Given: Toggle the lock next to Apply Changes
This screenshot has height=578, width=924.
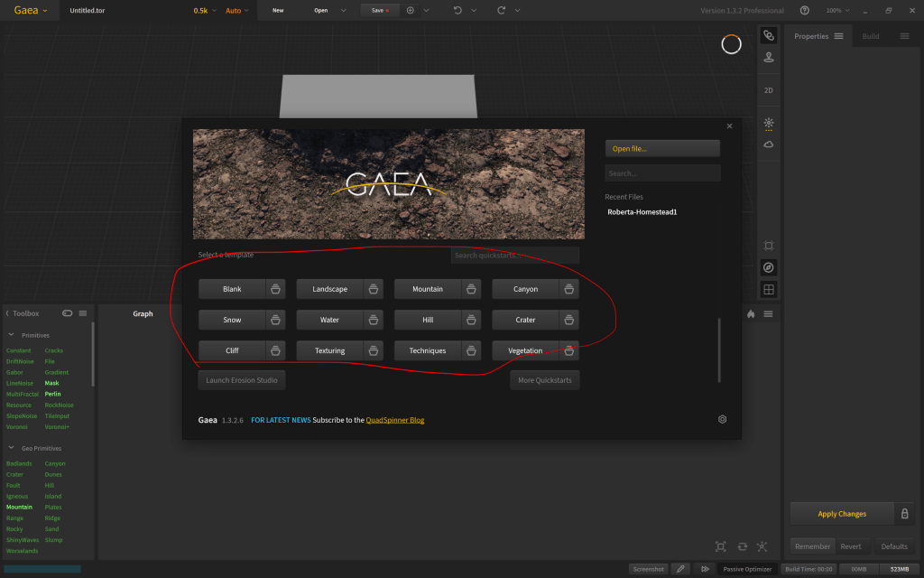Looking at the screenshot, I should pos(904,514).
